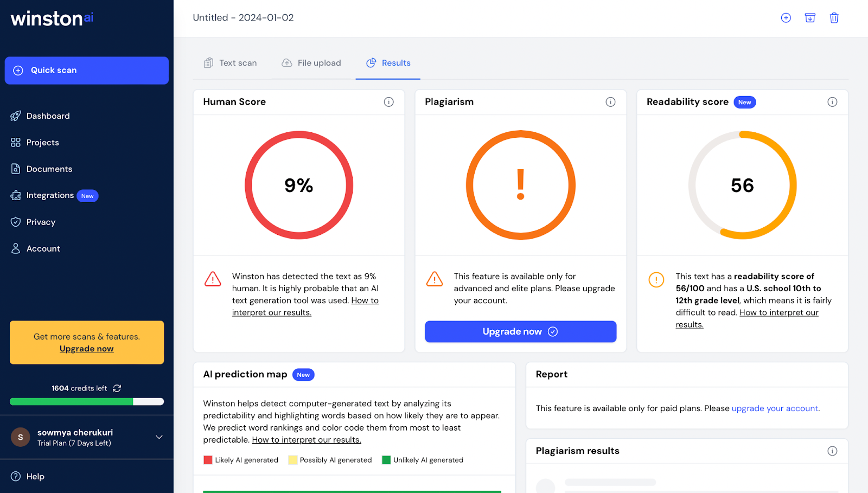868x493 pixels.
Task: Click the Report panel heading
Action: (x=552, y=374)
